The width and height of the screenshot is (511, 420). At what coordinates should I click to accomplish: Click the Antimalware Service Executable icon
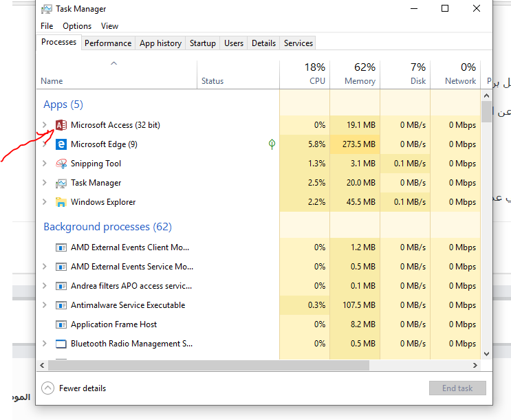click(61, 305)
